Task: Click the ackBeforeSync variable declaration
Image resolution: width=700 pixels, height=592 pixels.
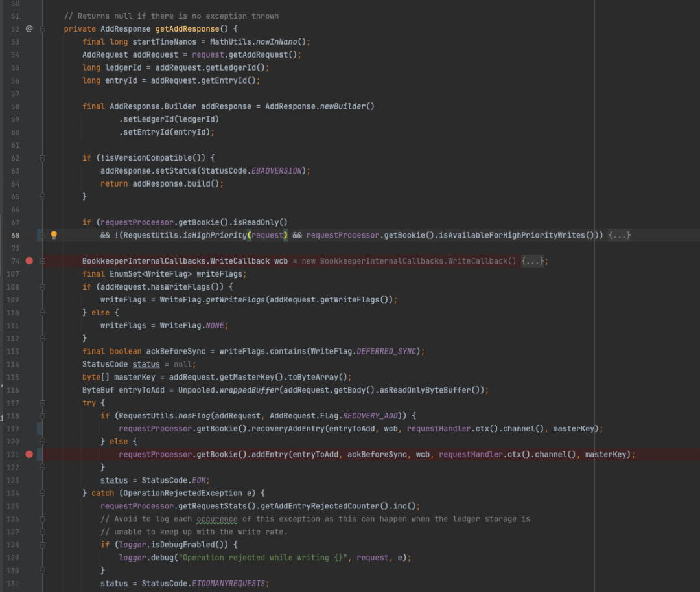Action: (176, 352)
